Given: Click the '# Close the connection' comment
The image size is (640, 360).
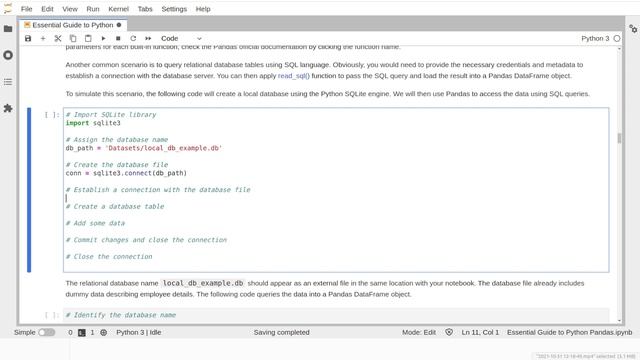Looking at the screenshot, I should click(109, 257).
